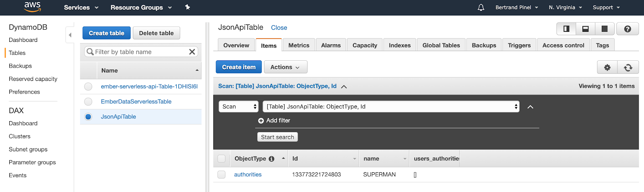Open the authorities item link
The width and height of the screenshot is (644, 192).
[248, 175]
